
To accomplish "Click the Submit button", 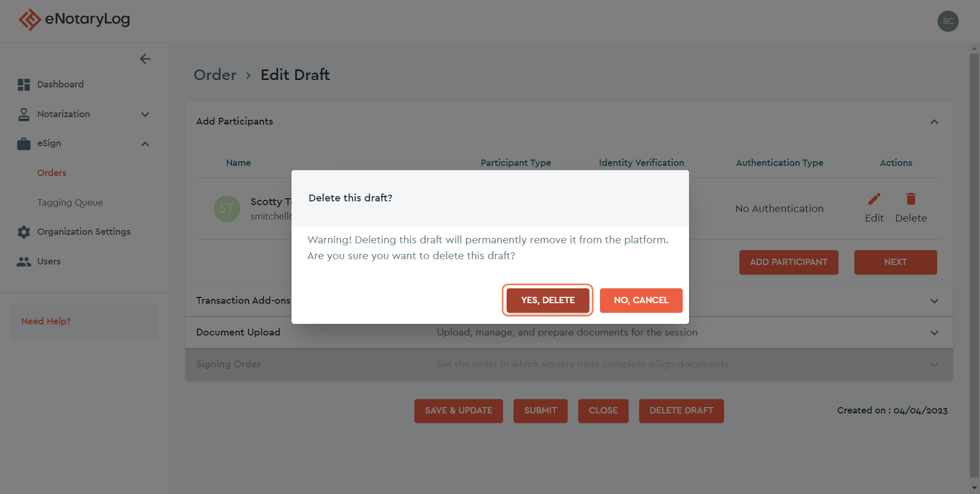I will [x=541, y=411].
